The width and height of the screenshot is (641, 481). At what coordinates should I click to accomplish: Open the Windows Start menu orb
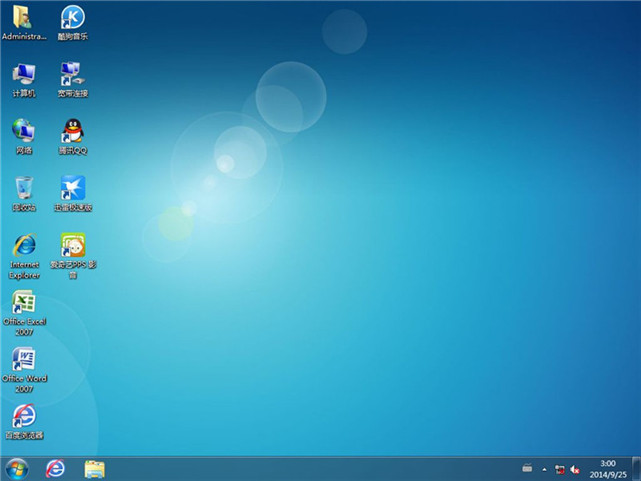point(17,469)
